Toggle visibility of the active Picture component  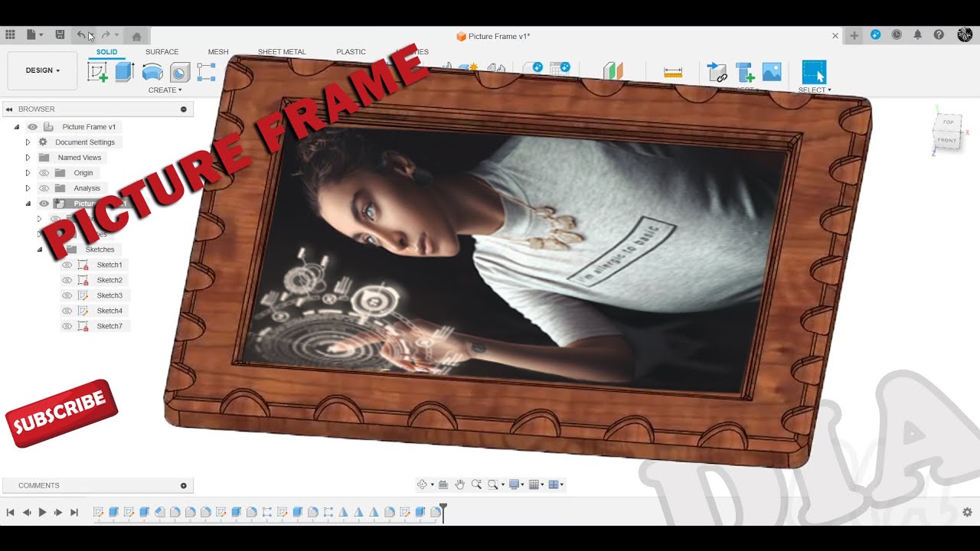44,204
